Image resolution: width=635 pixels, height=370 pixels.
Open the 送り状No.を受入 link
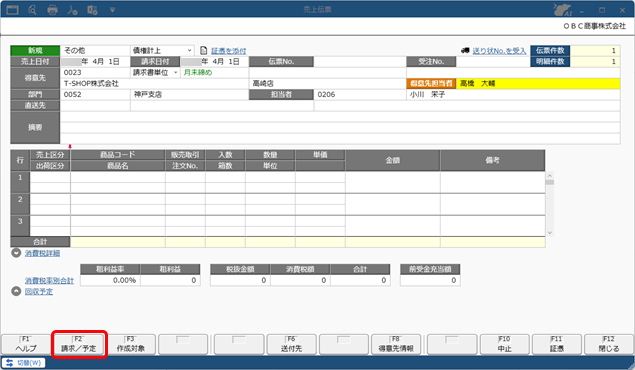click(x=499, y=51)
